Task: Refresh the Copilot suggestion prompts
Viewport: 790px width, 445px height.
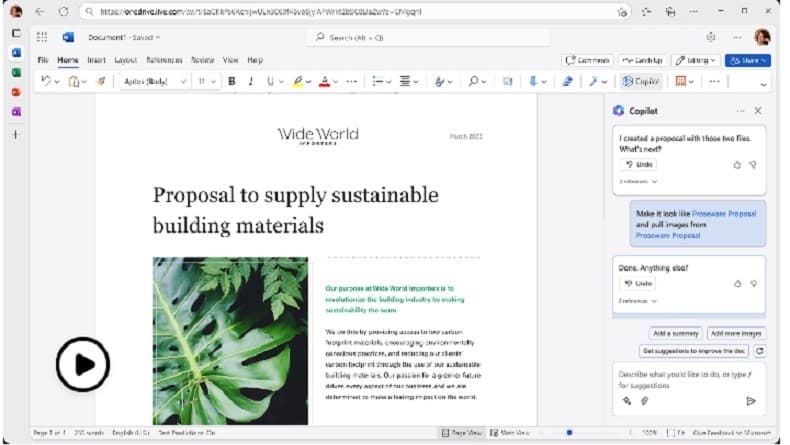Action: click(759, 351)
